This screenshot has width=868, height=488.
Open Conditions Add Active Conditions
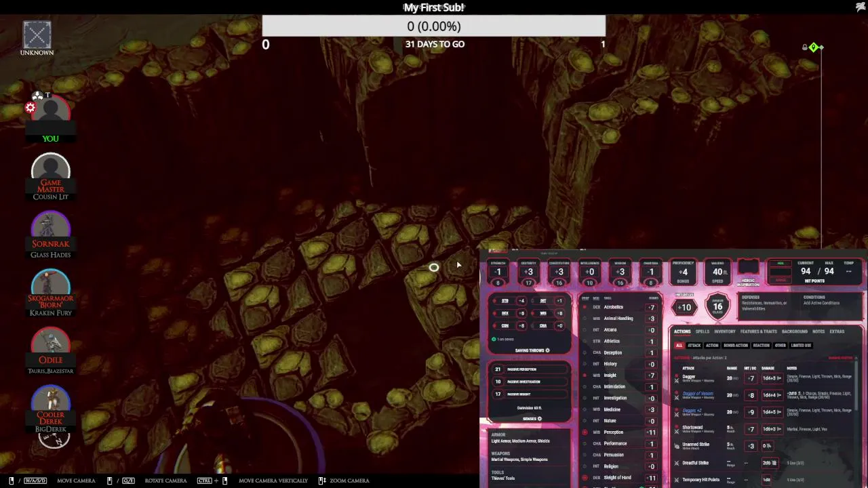[x=821, y=300]
